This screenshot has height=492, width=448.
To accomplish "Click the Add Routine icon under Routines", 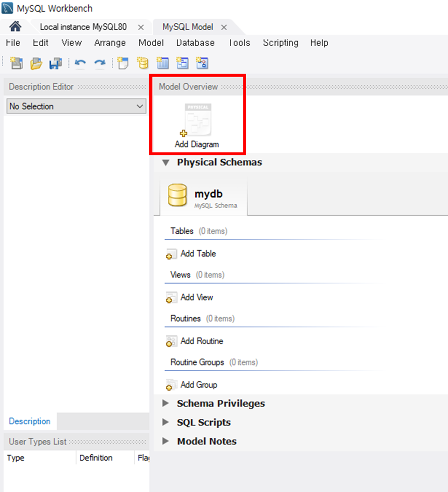I will [171, 341].
